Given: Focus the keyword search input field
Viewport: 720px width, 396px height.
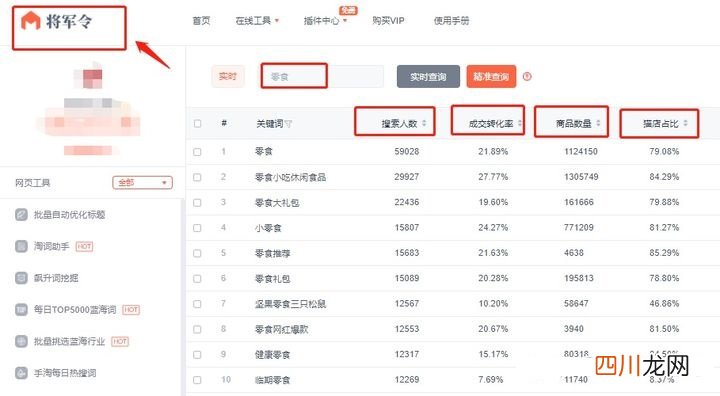Looking at the screenshot, I should (x=322, y=76).
